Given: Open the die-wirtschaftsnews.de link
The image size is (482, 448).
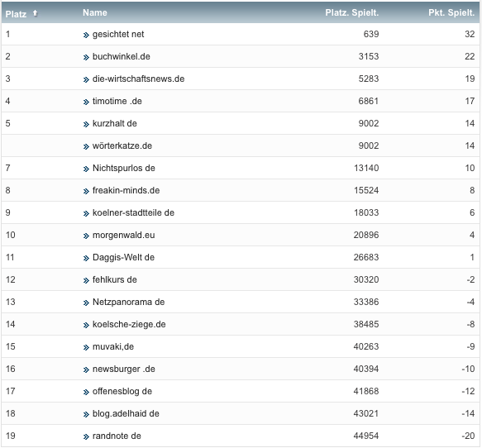Looking at the screenshot, I should [138, 79].
